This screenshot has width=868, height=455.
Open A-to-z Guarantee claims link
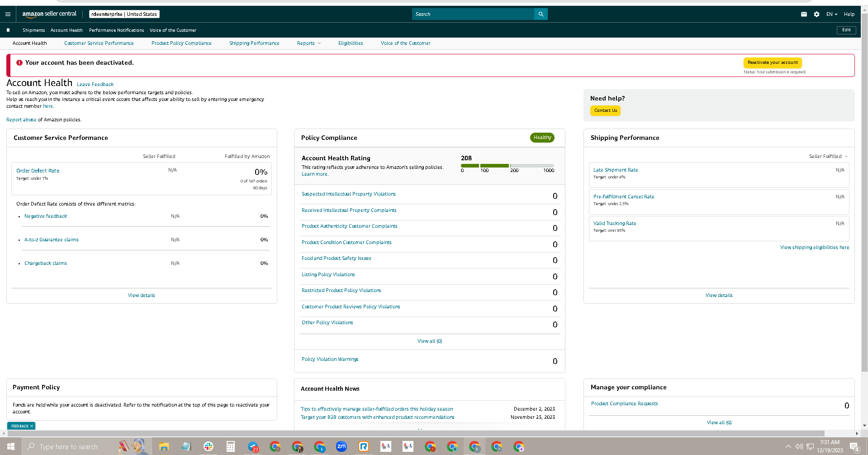tap(52, 239)
